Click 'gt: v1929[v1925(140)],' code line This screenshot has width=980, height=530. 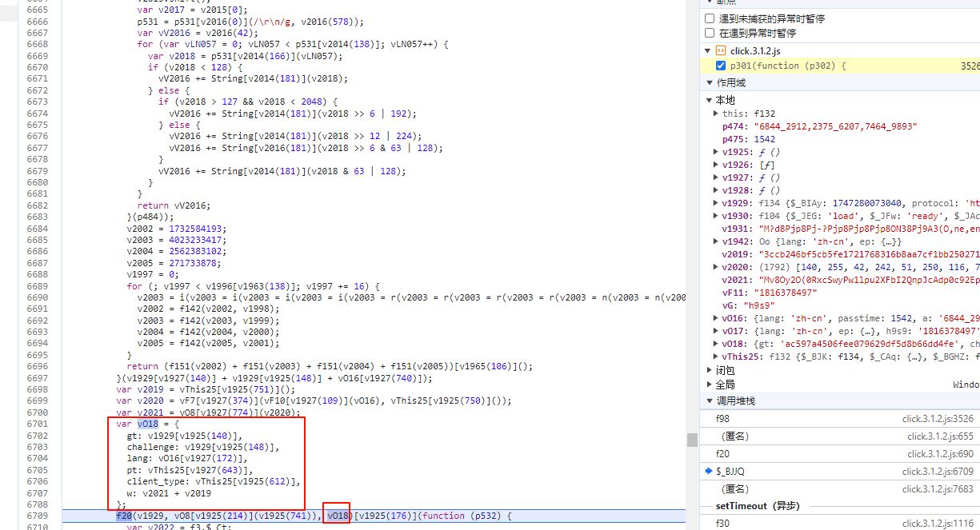tap(185, 436)
